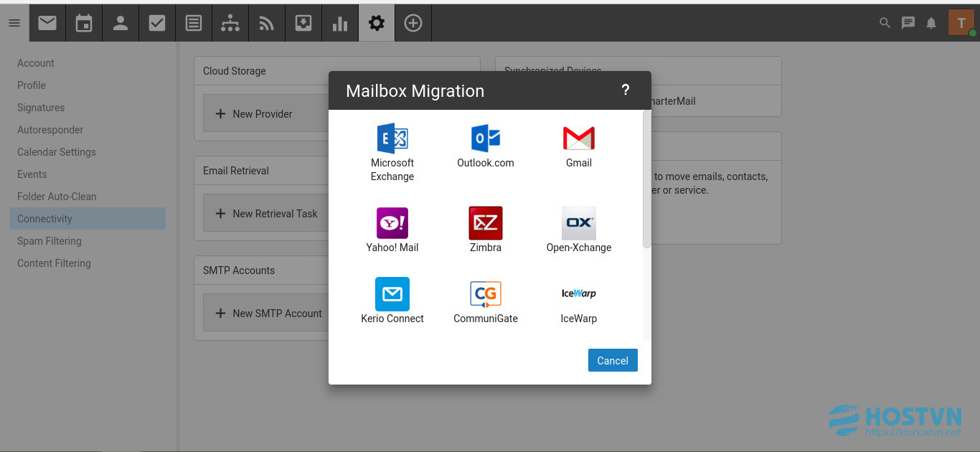The height and width of the screenshot is (452, 980).
Task: Open Profile settings in the sidebar
Action: click(32, 85)
